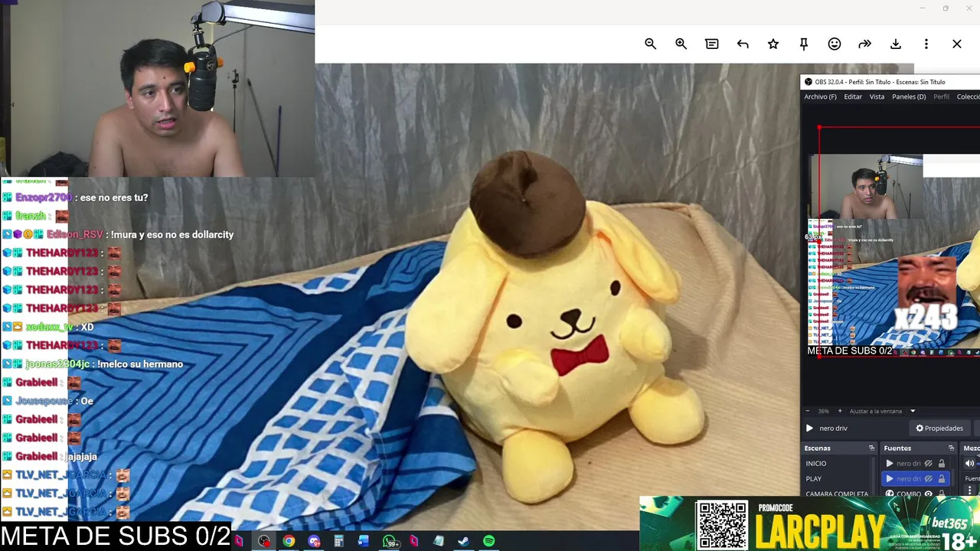The image size is (980, 551).
Task: Click chat message '!melco su hermano'
Action: point(142,364)
